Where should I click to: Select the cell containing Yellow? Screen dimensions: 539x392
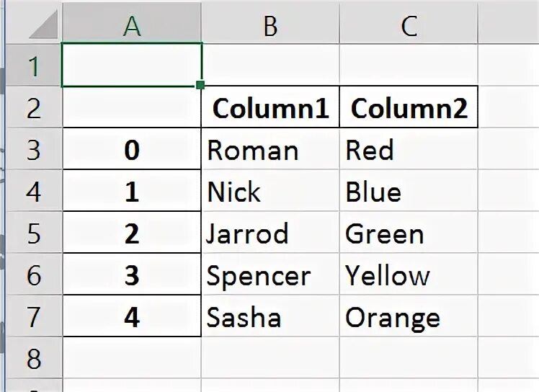click(x=409, y=275)
